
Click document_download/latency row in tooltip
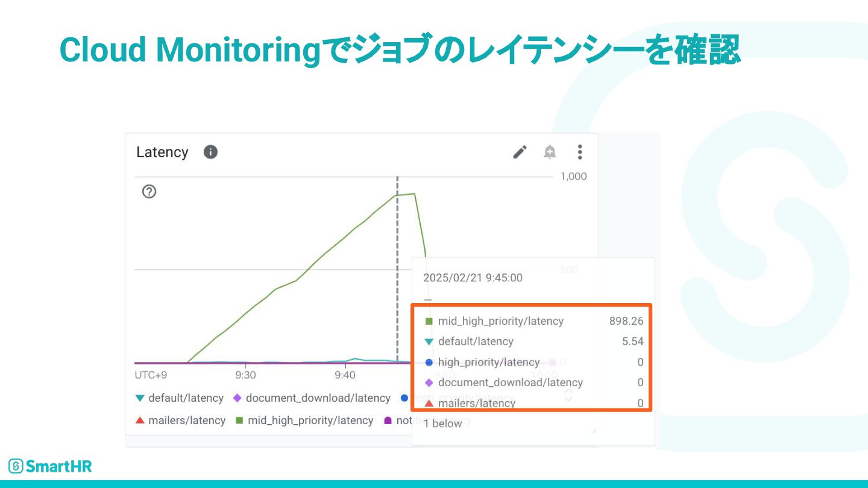click(x=533, y=383)
